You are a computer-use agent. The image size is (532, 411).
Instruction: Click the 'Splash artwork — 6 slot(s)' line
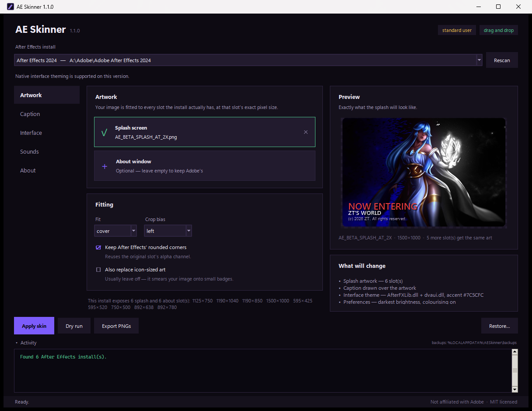point(373,281)
